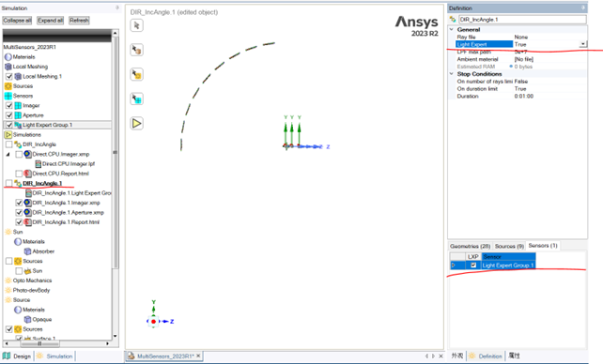
Task: Open the Light Expert True dropdown
Action: [583, 44]
